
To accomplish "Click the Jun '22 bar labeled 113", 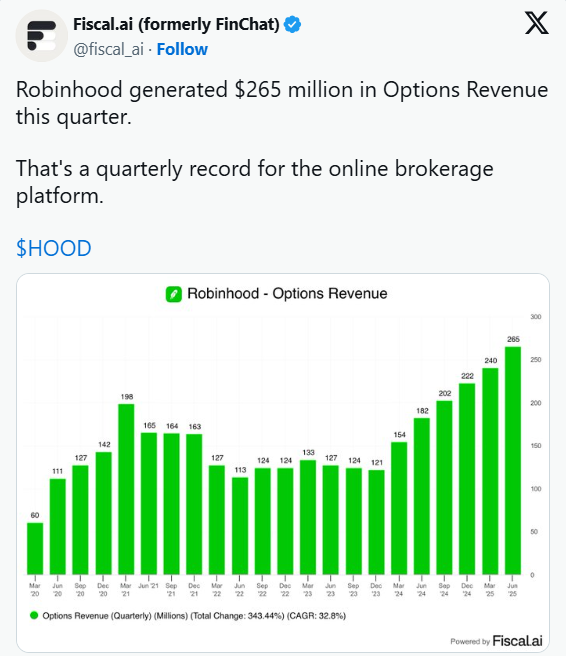I will (240, 526).
